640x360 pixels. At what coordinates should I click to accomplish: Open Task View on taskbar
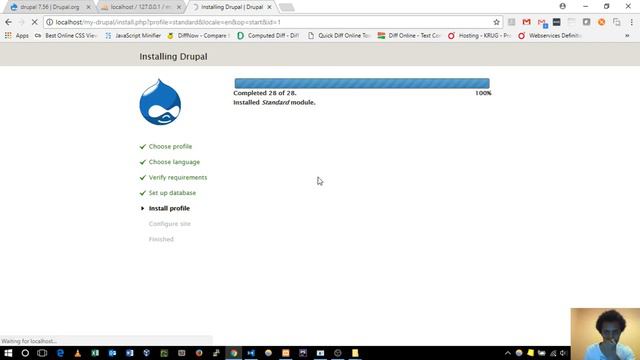(x=42, y=353)
